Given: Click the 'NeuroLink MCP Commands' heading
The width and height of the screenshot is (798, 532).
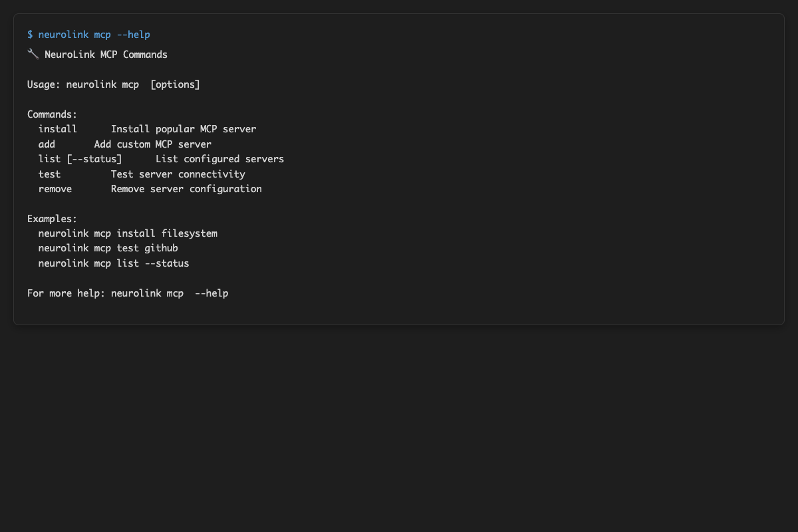Looking at the screenshot, I should click(x=106, y=55).
